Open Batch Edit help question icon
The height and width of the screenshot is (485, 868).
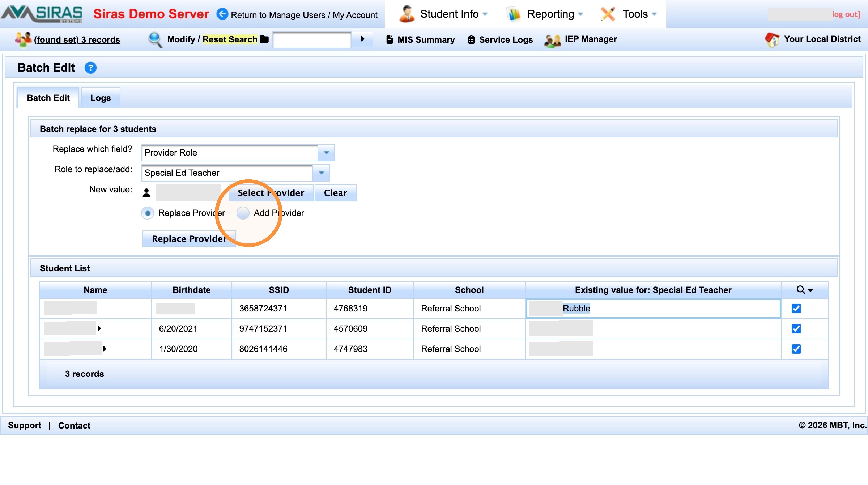[x=90, y=68]
